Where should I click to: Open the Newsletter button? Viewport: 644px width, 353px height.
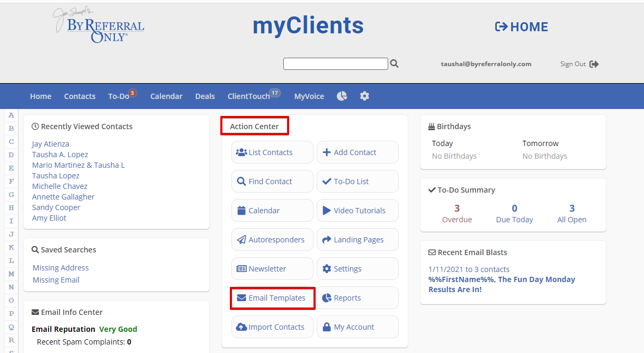272,269
